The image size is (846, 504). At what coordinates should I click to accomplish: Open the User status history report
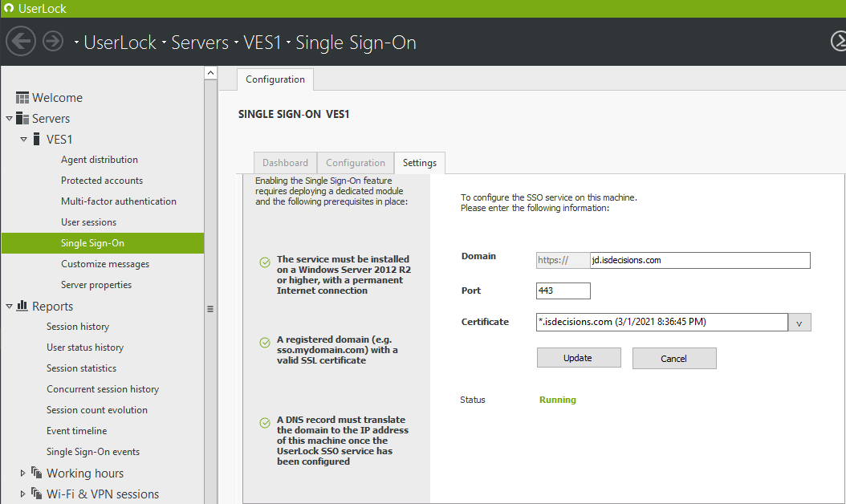pyautogui.click(x=85, y=348)
